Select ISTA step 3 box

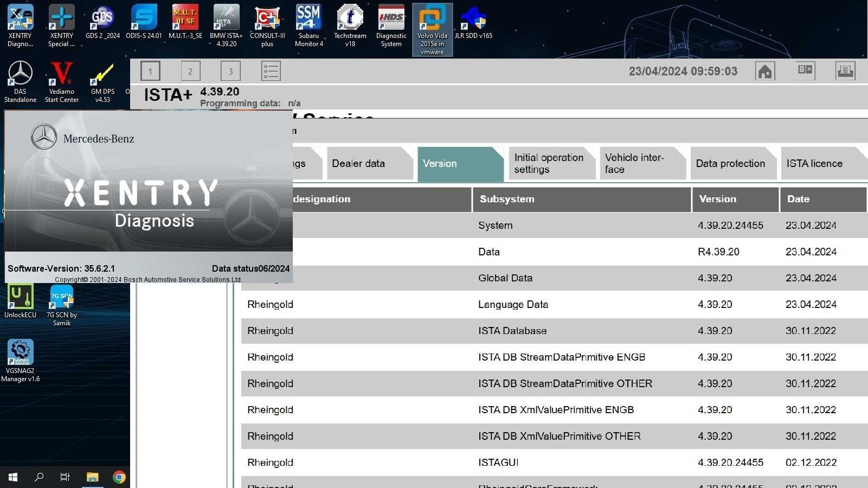[230, 71]
